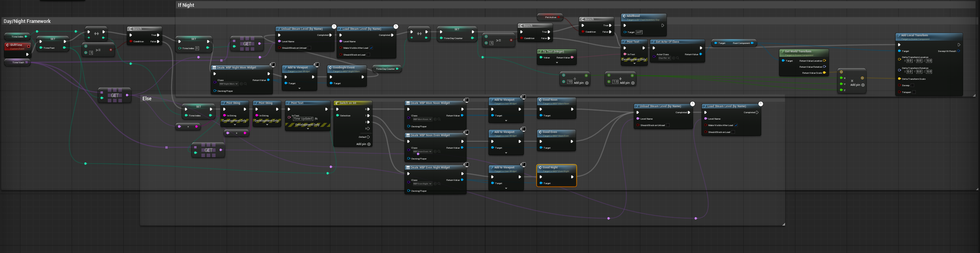Viewport: 980px width, 253px height.
Task: Click the monitor icon on Create WBP Mom Noon Widget
Action: point(466,100)
